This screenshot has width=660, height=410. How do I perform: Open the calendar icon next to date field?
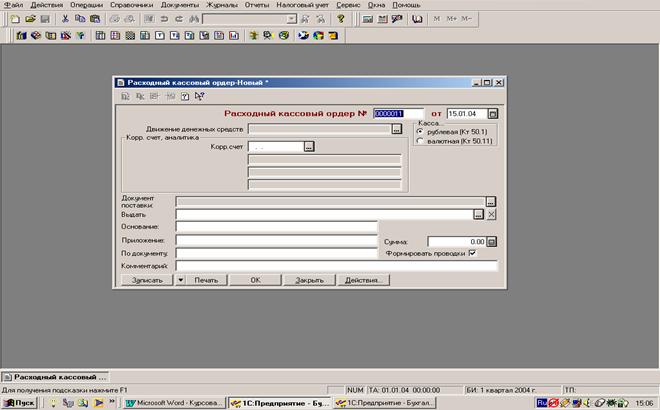point(492,113)
